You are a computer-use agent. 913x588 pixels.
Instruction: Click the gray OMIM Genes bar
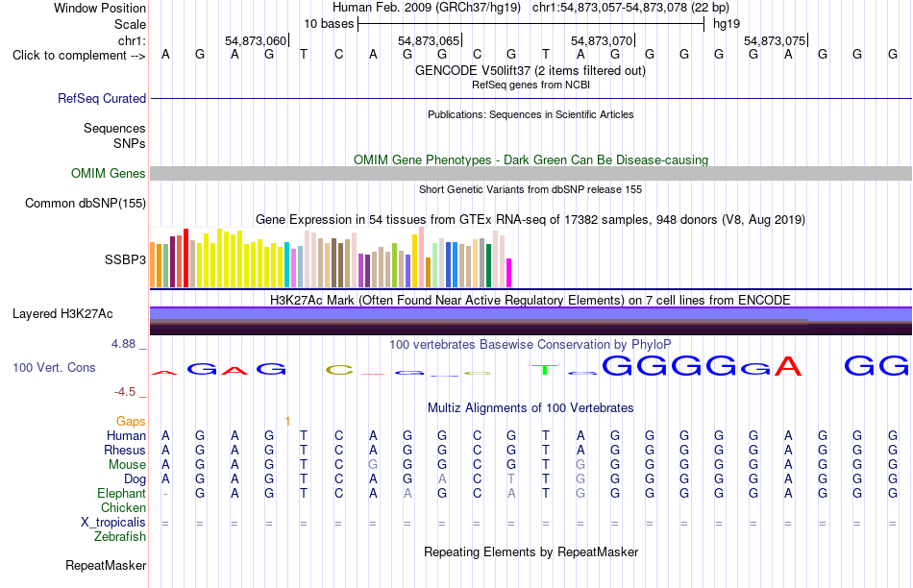pyautogui.click(x=531, y=174)
